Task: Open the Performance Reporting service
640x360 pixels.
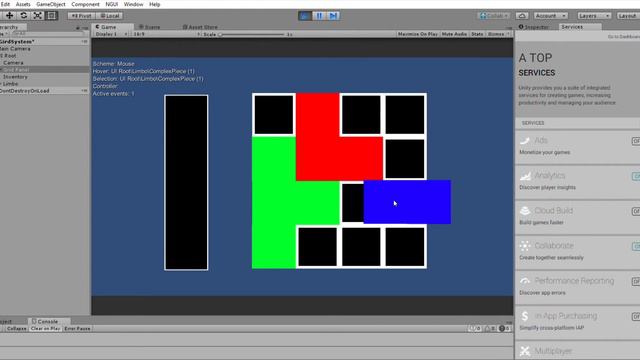Action: [x=578, y=287]
